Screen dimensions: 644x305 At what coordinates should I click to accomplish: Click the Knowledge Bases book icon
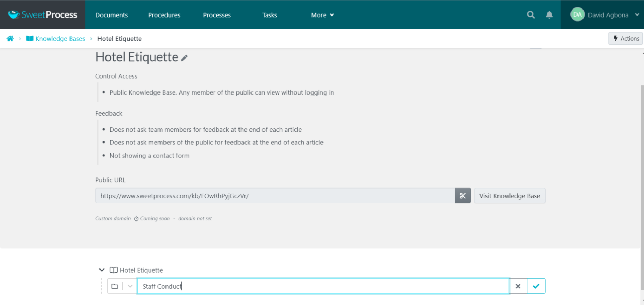point(29,39)
